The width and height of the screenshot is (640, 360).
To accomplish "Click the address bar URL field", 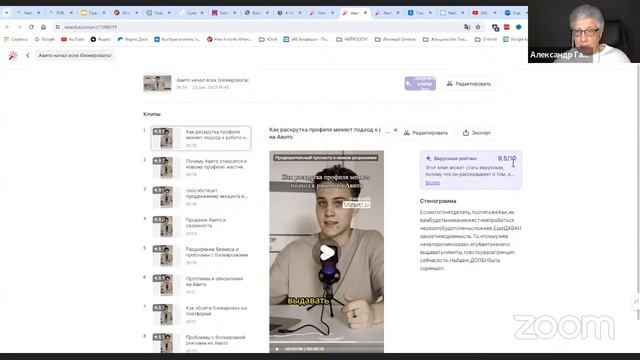I will [261, 27].
